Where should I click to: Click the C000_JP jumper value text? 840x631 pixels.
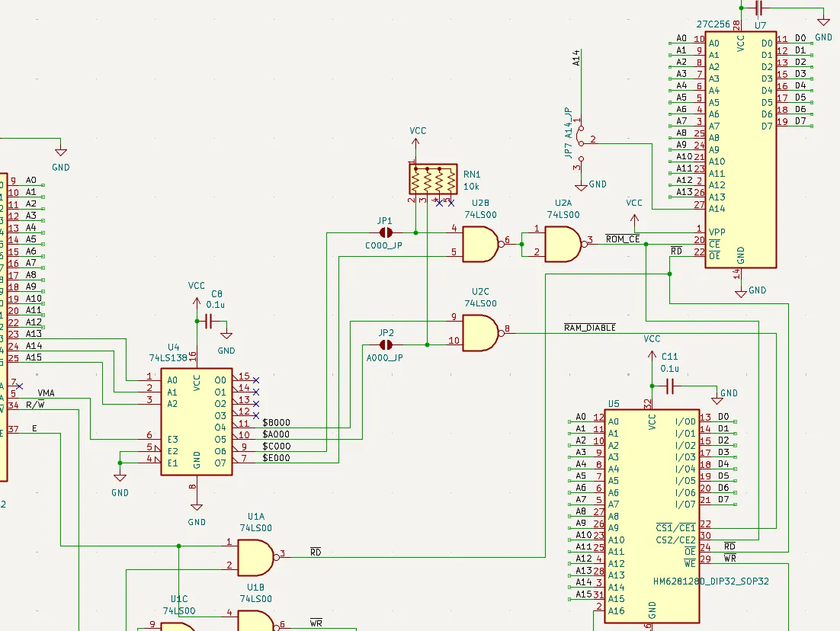[383, 246]
